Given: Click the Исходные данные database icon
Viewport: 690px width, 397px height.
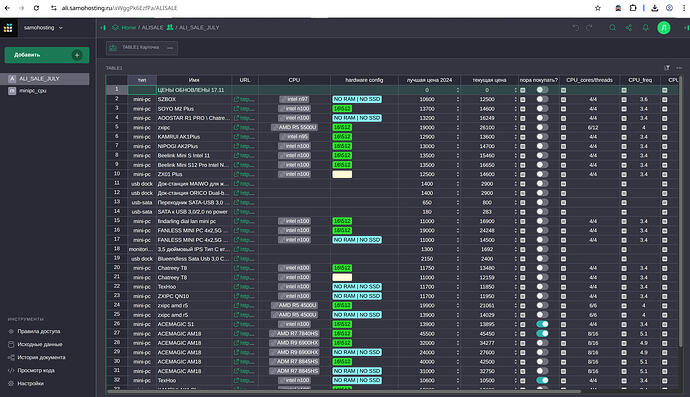Looking at the screenshot, I should tap(11, 345).
